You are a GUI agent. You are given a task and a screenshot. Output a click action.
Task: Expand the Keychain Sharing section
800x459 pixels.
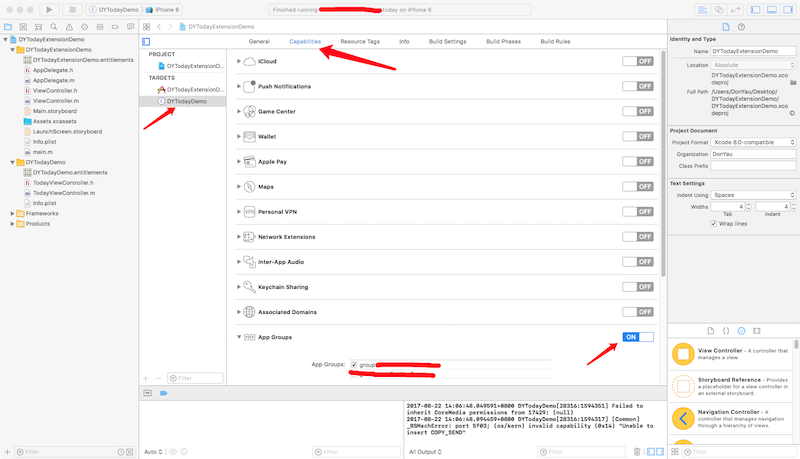239,287
